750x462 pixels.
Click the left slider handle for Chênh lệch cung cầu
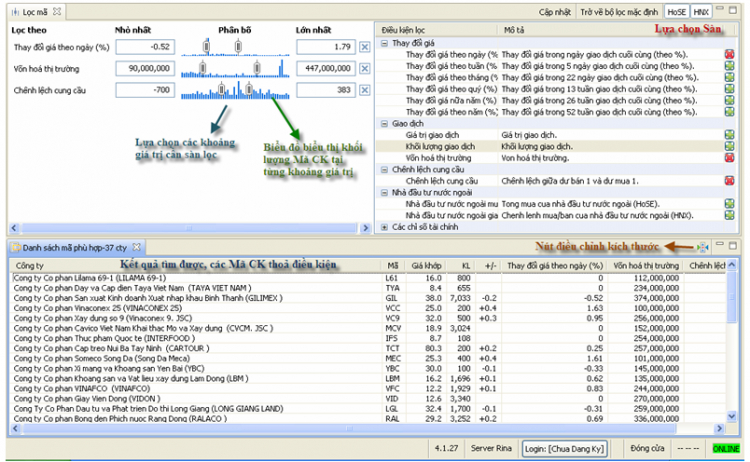(x=222, y=89)
